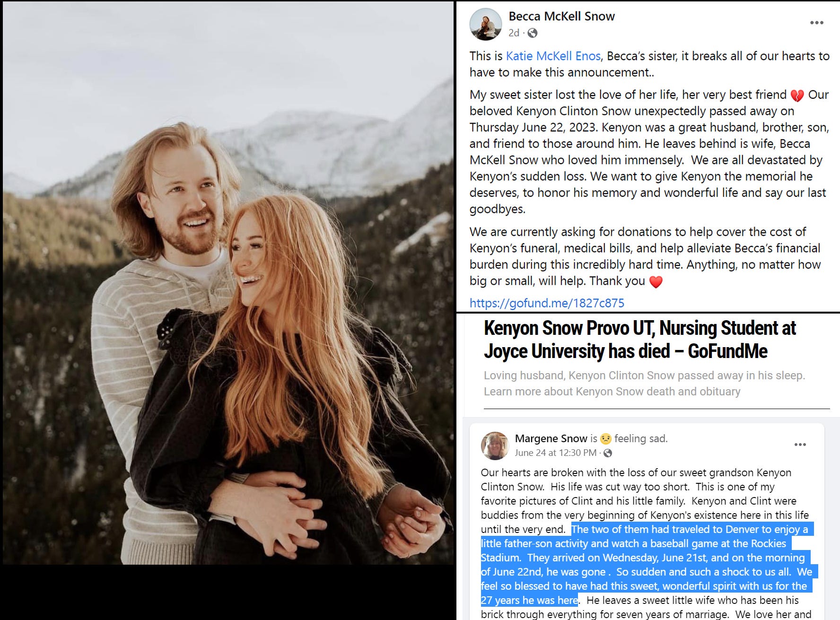Open the couple's mountain photo
Viewport: 840px width, 620px height.
click(x=228, y=283)
